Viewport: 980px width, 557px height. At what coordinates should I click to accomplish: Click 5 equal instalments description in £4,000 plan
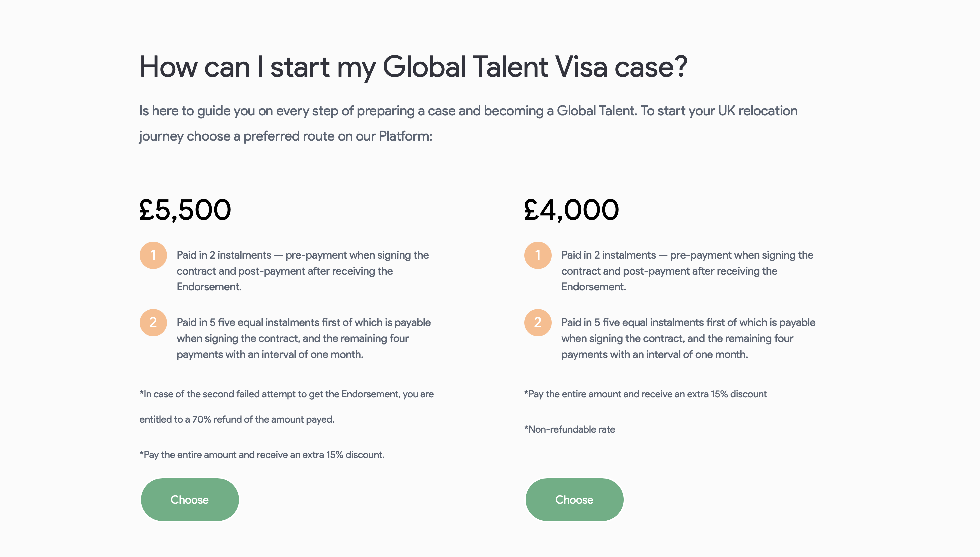(x=688, y=338)
